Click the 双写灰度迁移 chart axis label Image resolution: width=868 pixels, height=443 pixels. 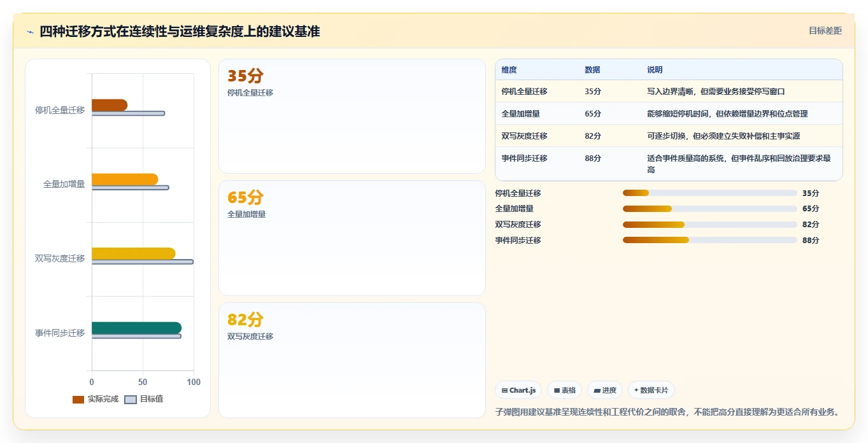click(x=60, y=258)
